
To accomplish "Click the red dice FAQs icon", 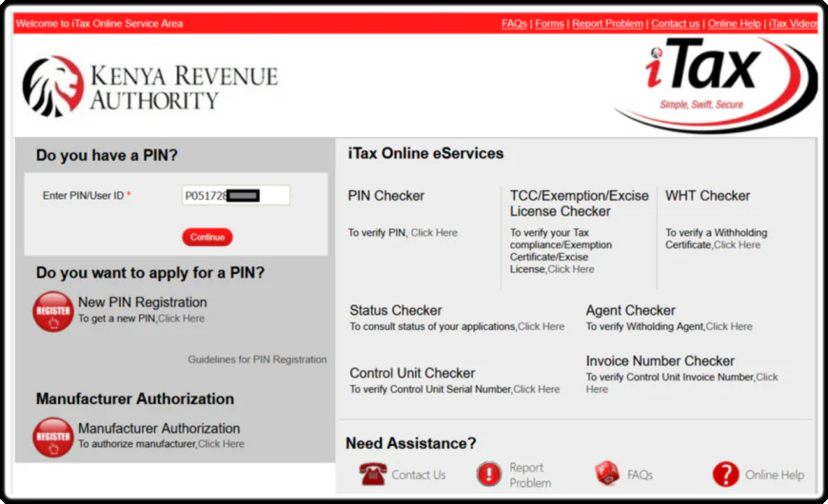I will pos(607,474).
